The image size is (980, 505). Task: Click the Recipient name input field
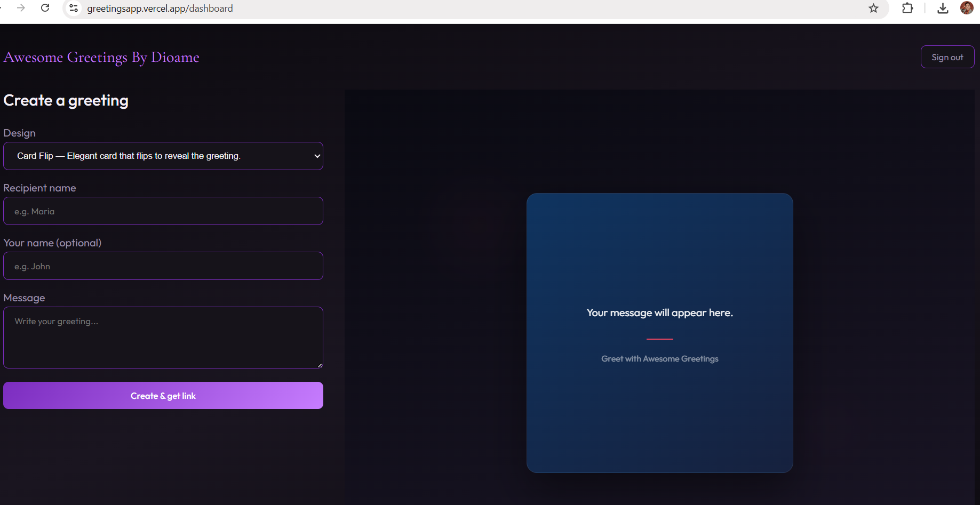point(163,211)
